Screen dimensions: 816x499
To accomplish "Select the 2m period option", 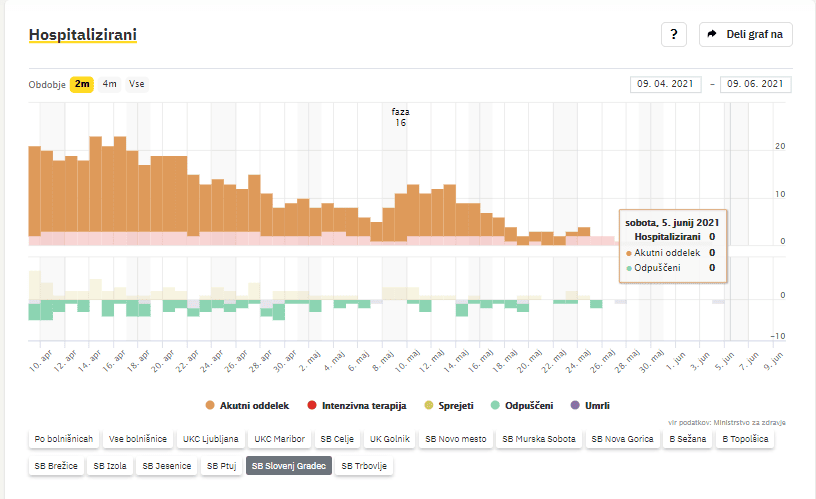I will tap(81, 84).
